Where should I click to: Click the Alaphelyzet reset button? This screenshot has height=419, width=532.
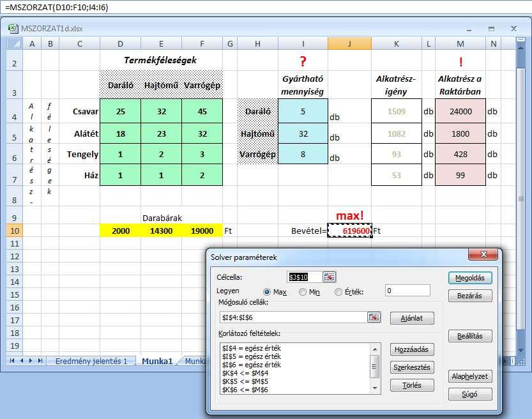470,376
